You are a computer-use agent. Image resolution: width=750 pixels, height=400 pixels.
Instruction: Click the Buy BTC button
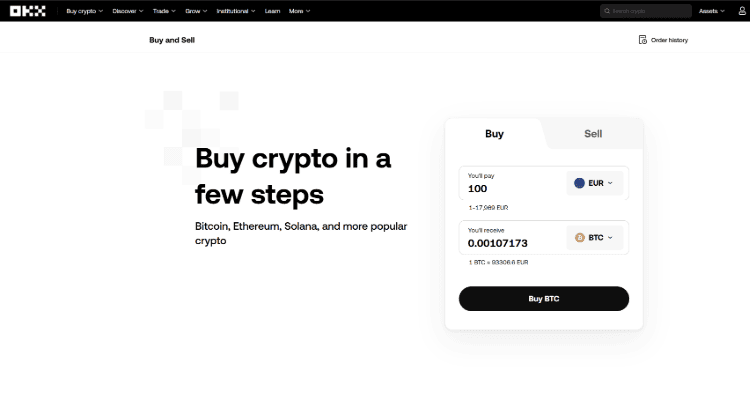coord(544,299)
